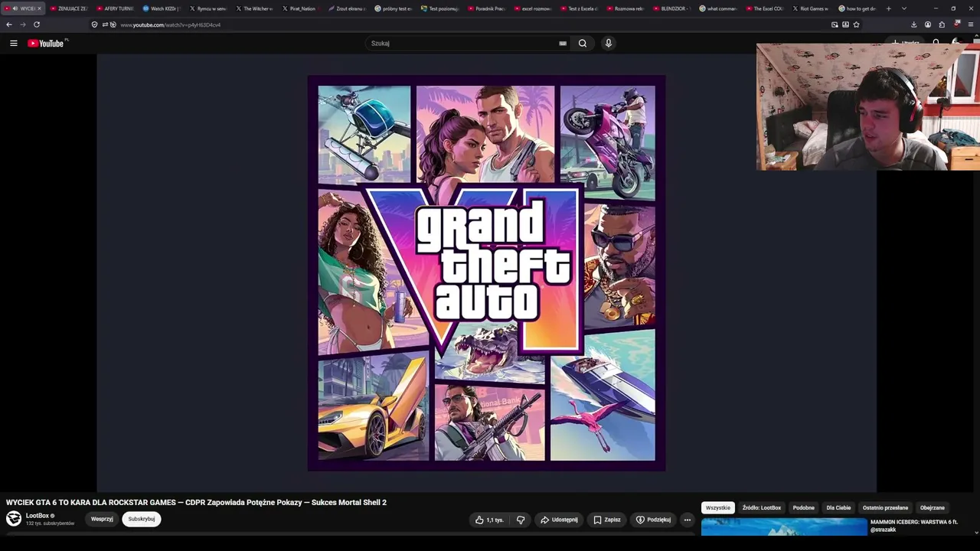
Task: Open the browser application hamburger menu
Action: click(x=971, y=24)
